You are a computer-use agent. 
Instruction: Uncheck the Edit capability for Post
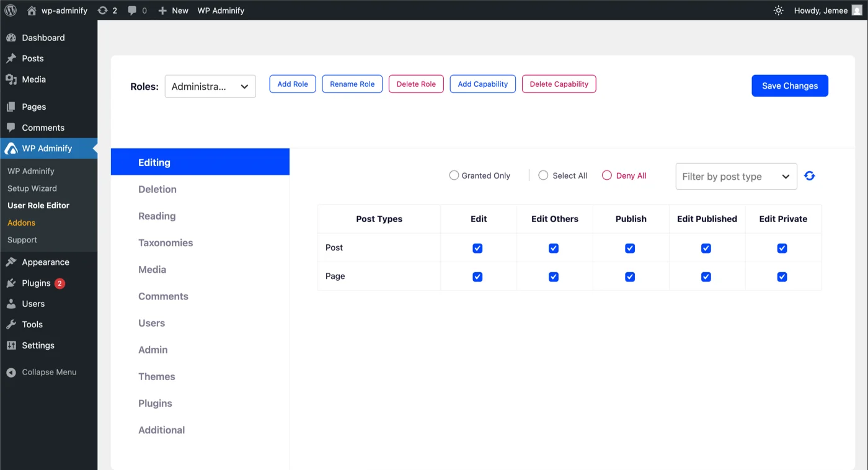tap(477, 248)
